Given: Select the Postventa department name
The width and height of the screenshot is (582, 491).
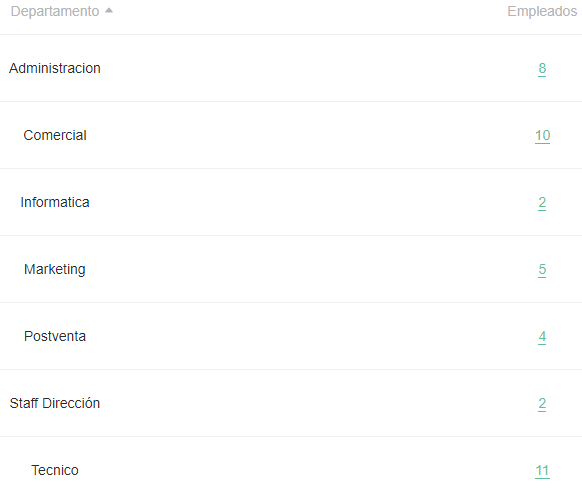Looking at the screenshot, I should coord(55,337).
